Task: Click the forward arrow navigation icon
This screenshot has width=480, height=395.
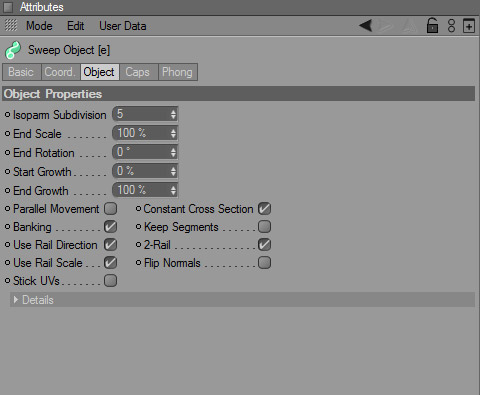Action: 386,26
